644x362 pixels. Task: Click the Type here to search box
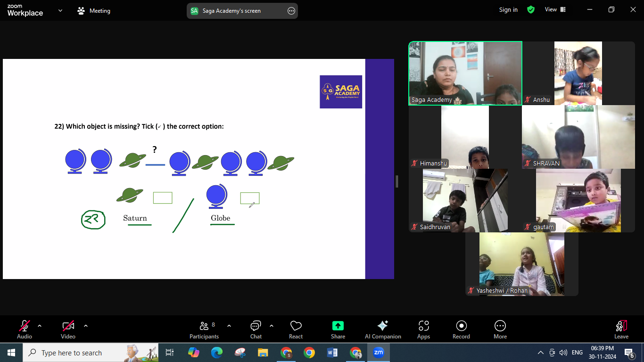[91, 353]
